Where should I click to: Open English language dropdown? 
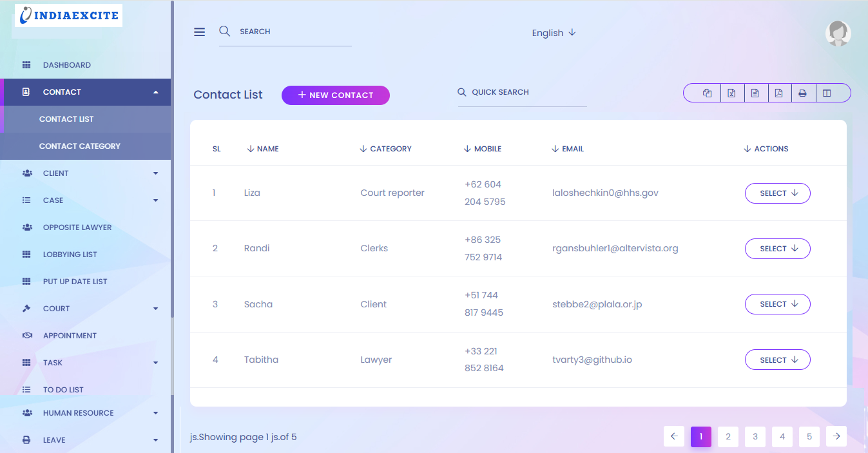554,33
